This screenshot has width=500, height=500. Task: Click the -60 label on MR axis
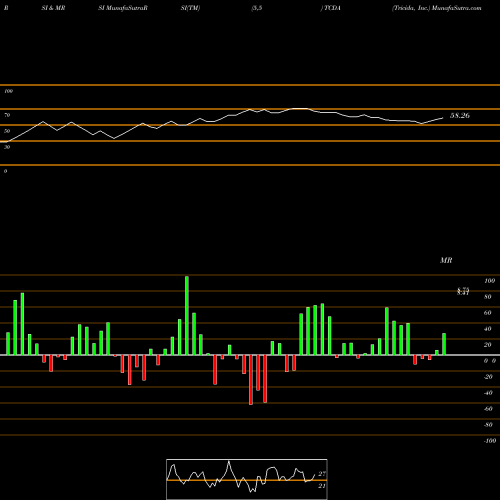pos(488,409)
